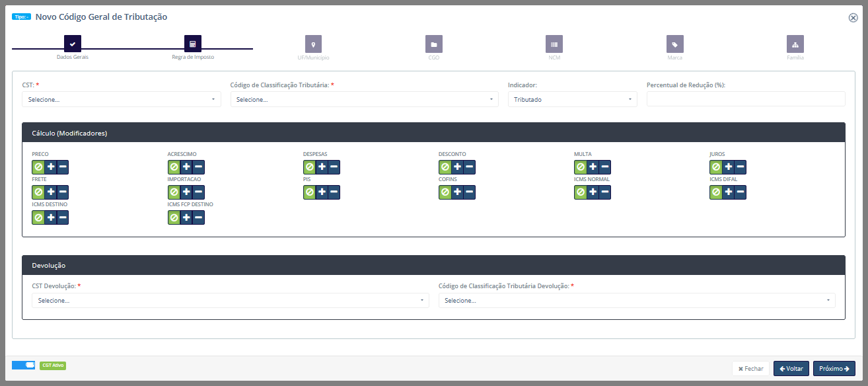Choose the minus modifier for JUROS
Viewport: 868px width, 386px height.
pyautogui.click(x=741, y=167)
